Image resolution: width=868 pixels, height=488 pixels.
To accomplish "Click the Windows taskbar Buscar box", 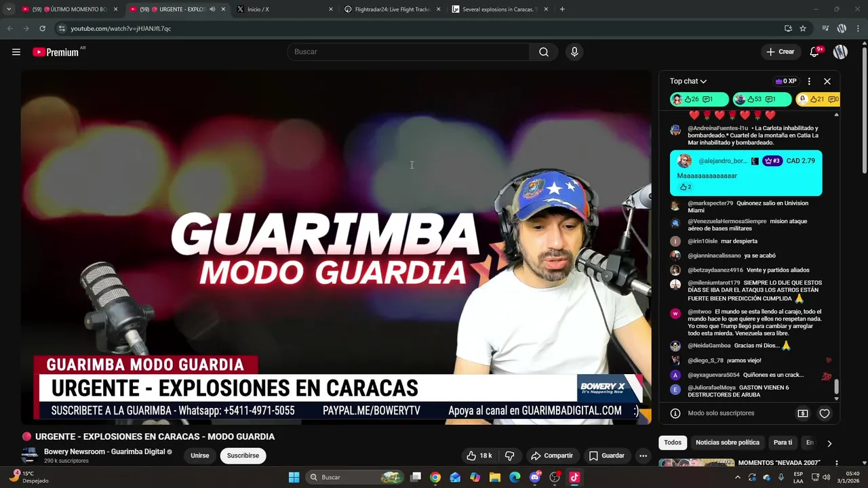I will 355,477.
